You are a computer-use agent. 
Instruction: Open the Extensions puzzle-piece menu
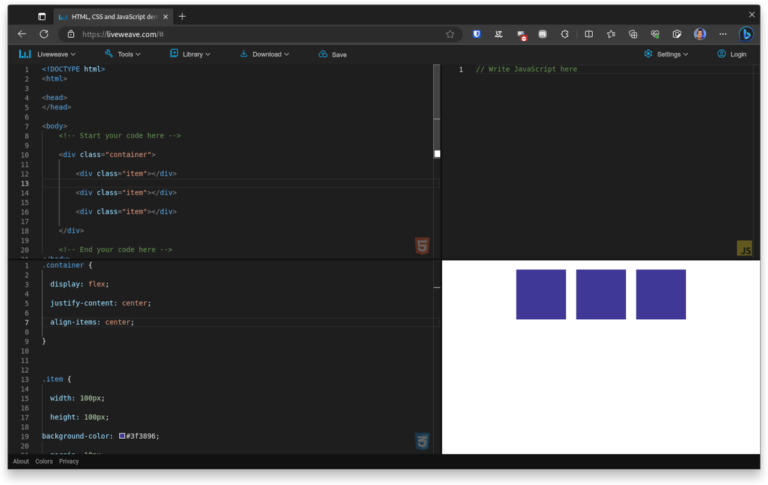[x=565, y=34]
